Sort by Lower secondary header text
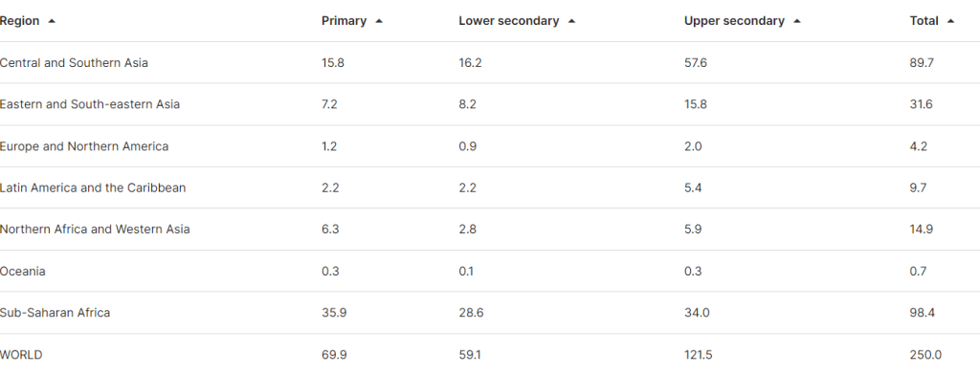 [x=509, y=21]
